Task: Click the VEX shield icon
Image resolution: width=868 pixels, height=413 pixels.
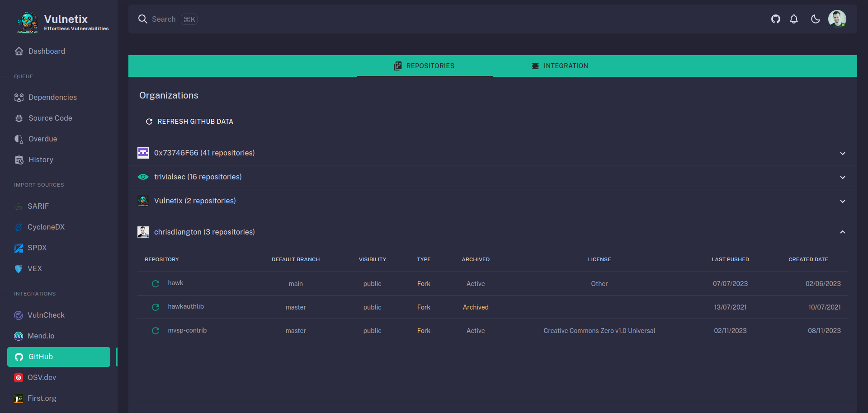Action: click(19, 269)
